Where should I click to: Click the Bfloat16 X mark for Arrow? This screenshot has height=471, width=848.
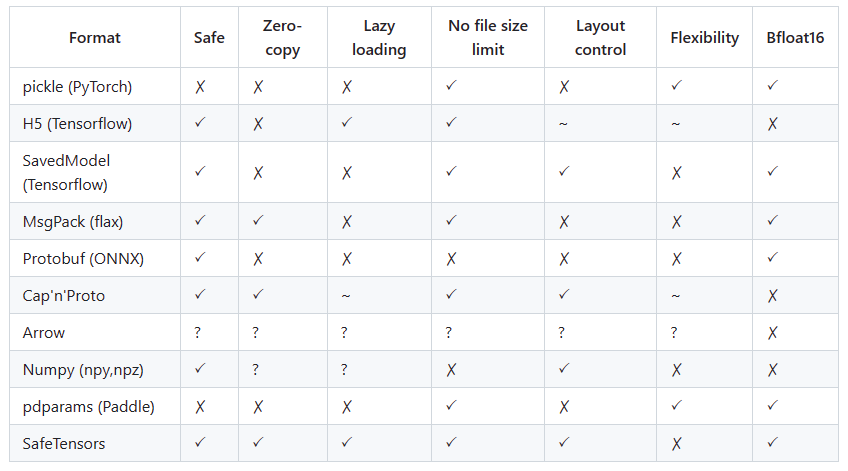coord(772,333)
